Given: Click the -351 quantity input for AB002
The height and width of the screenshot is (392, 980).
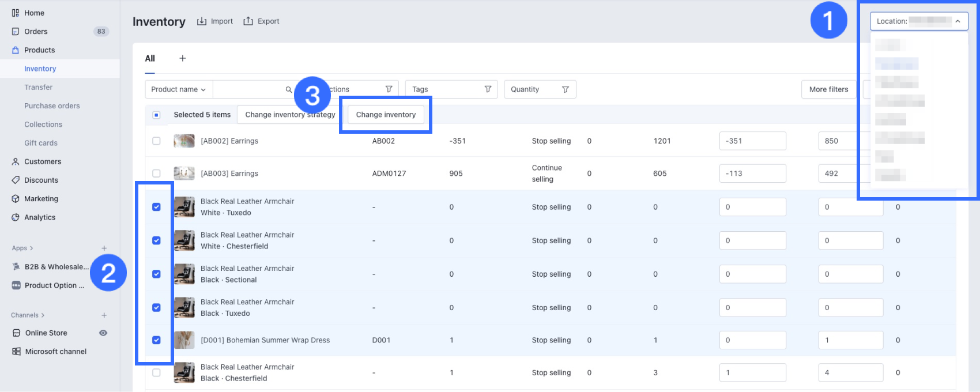Looking at the screenshot, I should click(752, 141).
